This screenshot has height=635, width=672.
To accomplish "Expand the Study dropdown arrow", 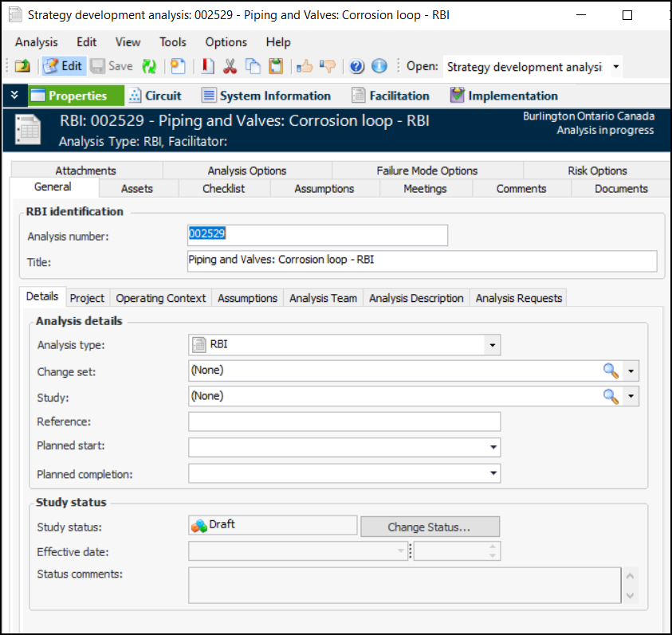I will (631, 396).
